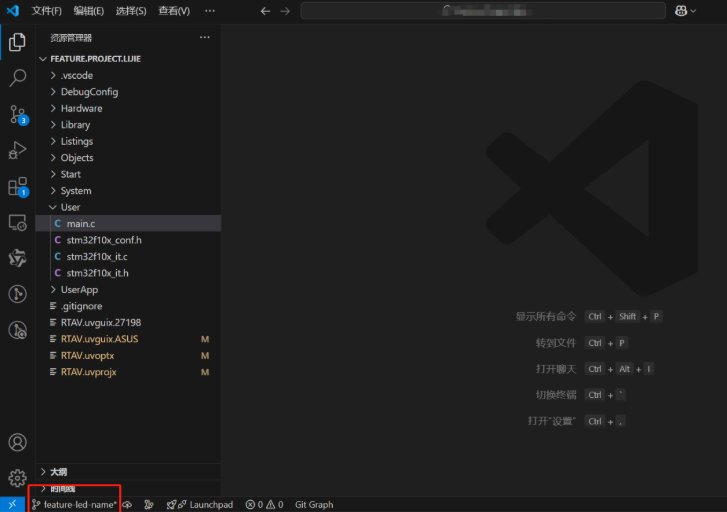The width and height of the screenshot is (727, 512).
Task: Open the Extensions view in activity bar
Action: coord(18,186)
